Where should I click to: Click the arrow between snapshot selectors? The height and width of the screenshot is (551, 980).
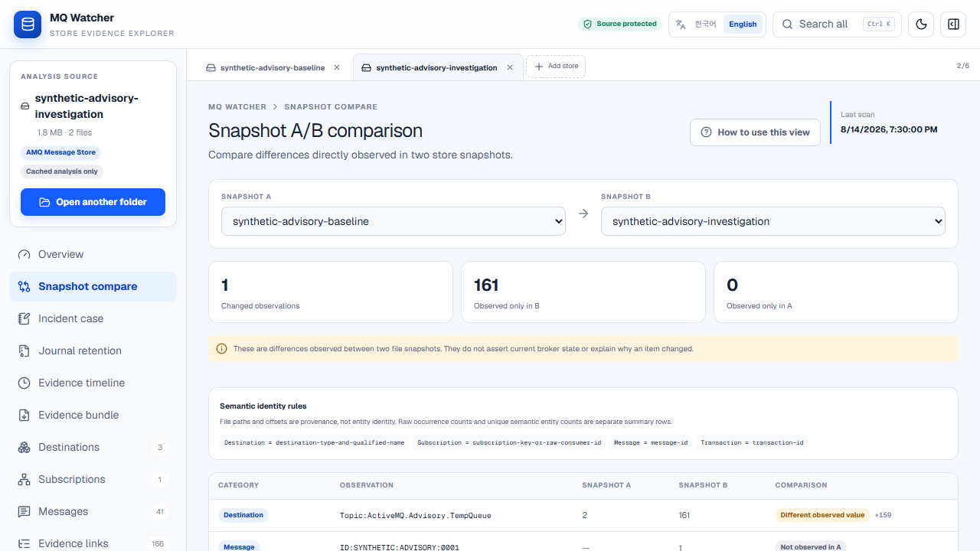(x=583, y=214)
